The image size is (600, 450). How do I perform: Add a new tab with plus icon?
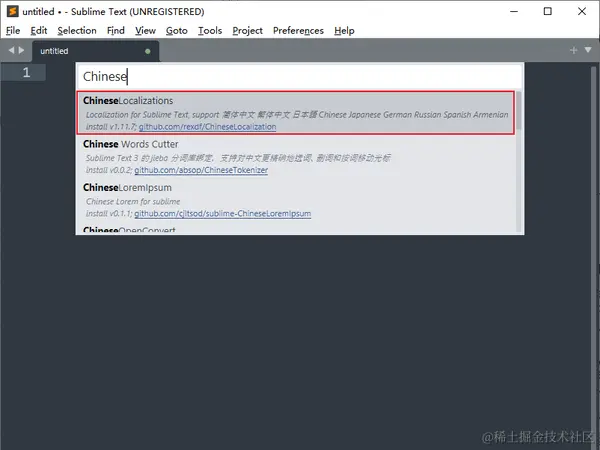(573, 50)
